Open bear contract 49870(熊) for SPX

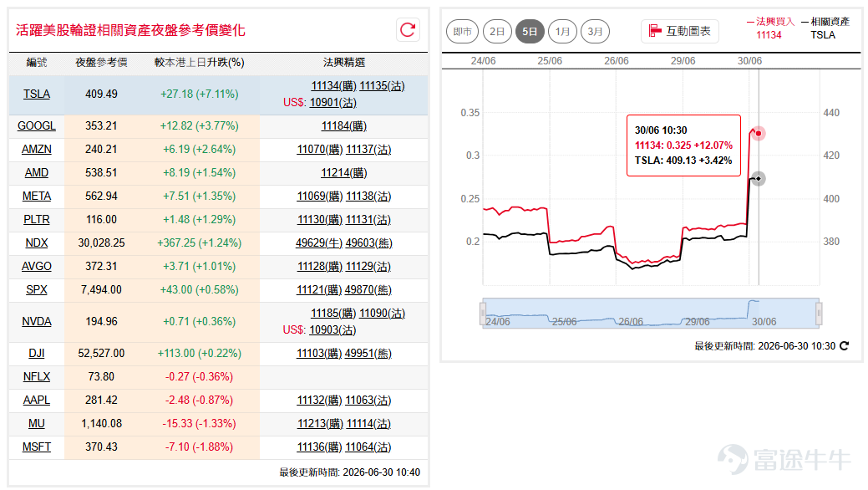click(368, 289)
